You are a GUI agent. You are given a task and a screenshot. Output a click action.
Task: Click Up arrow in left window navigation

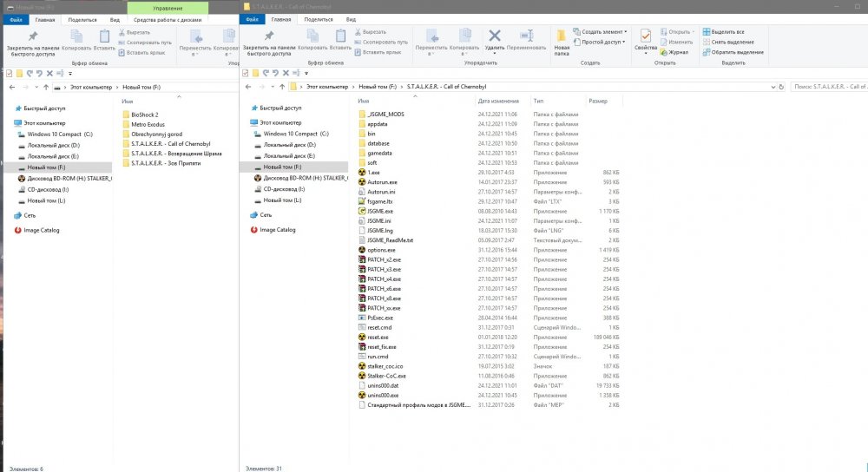[46, 88]
